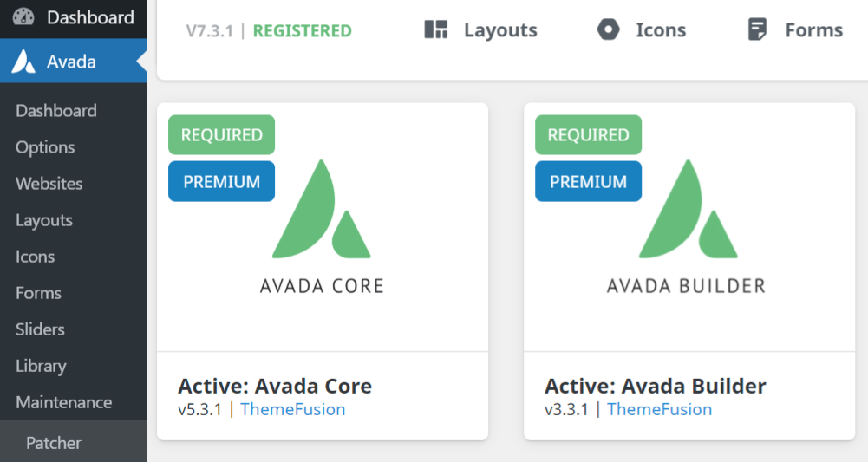868x462 pixels.
Task: Open the Patcher submenu item
Action: click(x=53, y=443)
